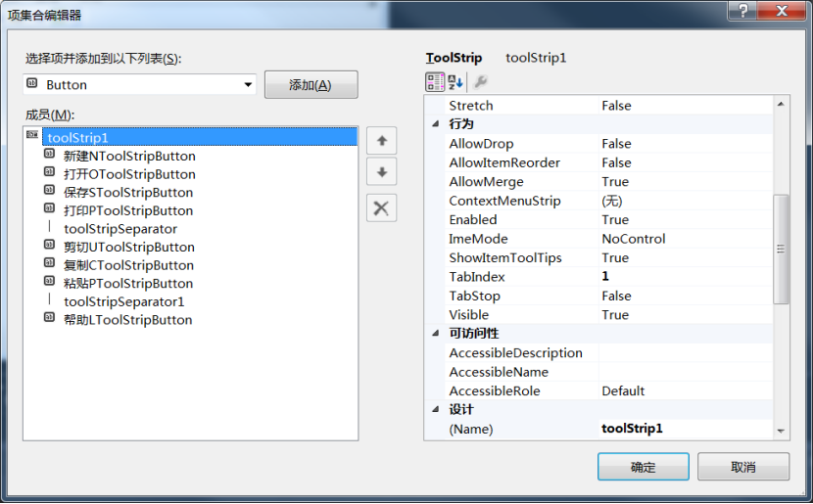Move selected member down
The image size is (813, 504).
[381, 173]
